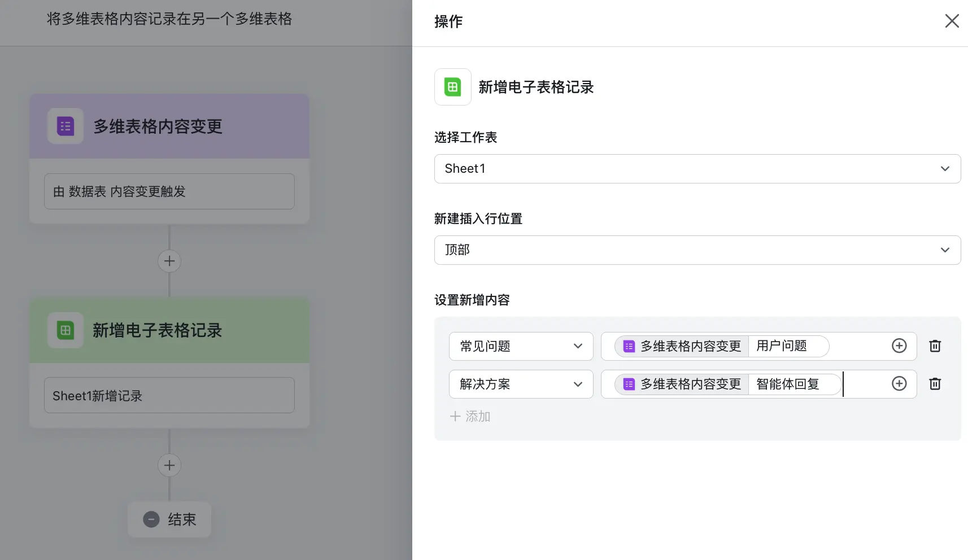Click the 多维表格内容变更 node header text
This screenshot has height=560, width=968.
[158, 126]
